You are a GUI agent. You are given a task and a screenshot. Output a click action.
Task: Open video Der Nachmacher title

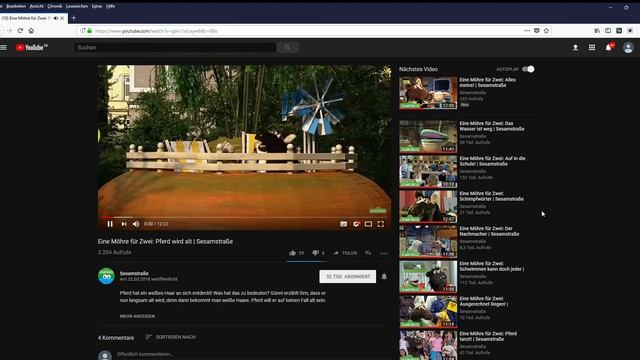click(x=489, y=231)
